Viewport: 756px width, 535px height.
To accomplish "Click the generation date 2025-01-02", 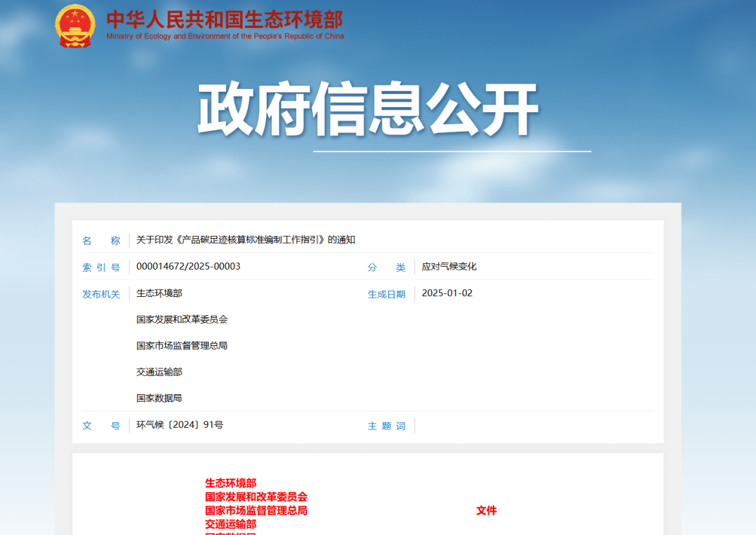I will click(x=447, y=293).
